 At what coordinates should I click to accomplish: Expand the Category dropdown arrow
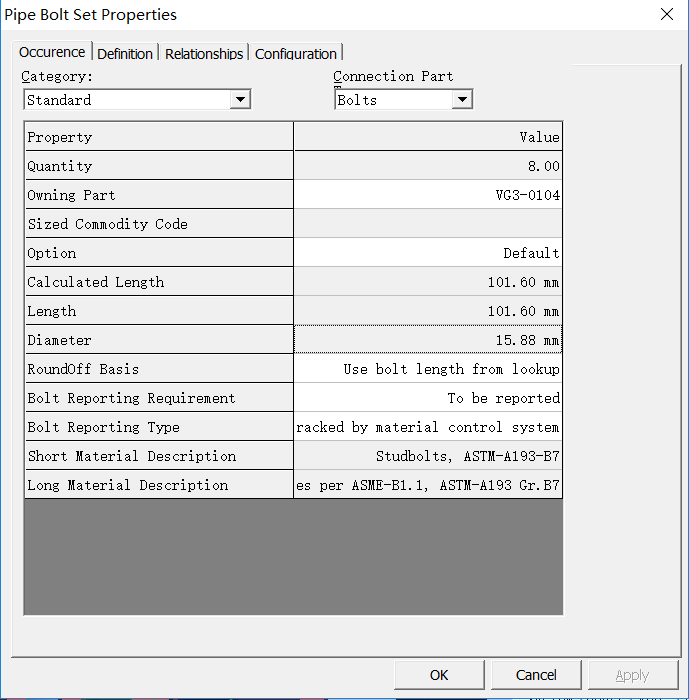click(240, 100)
